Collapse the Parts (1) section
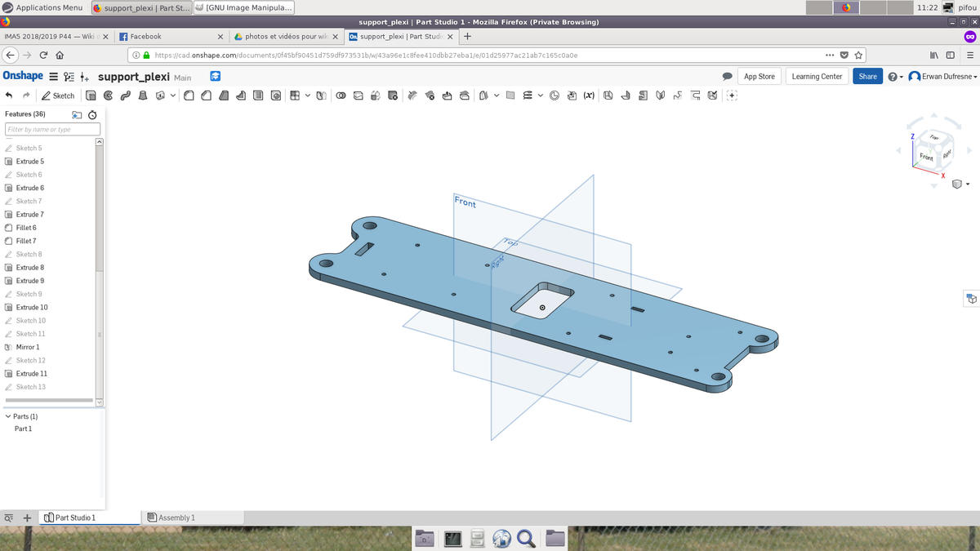The height and width of the screenshot is (551, 980). point(8,416)
